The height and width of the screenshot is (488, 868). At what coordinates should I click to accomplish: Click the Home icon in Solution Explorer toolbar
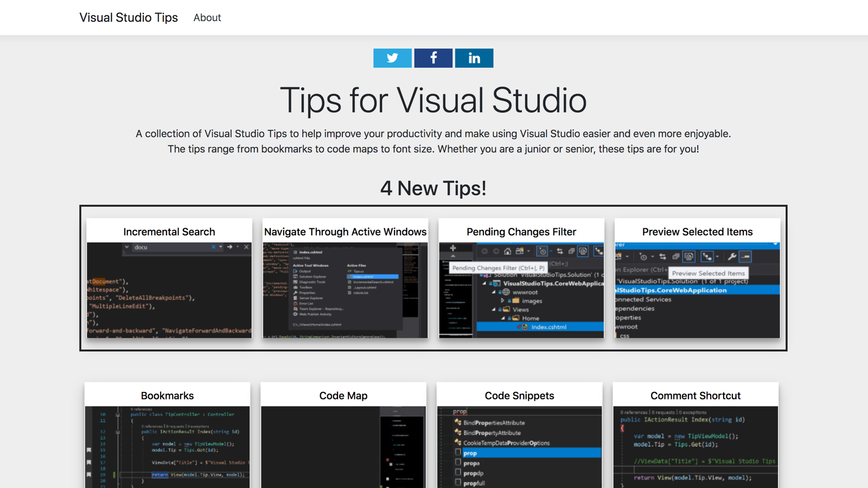point(508,252)
